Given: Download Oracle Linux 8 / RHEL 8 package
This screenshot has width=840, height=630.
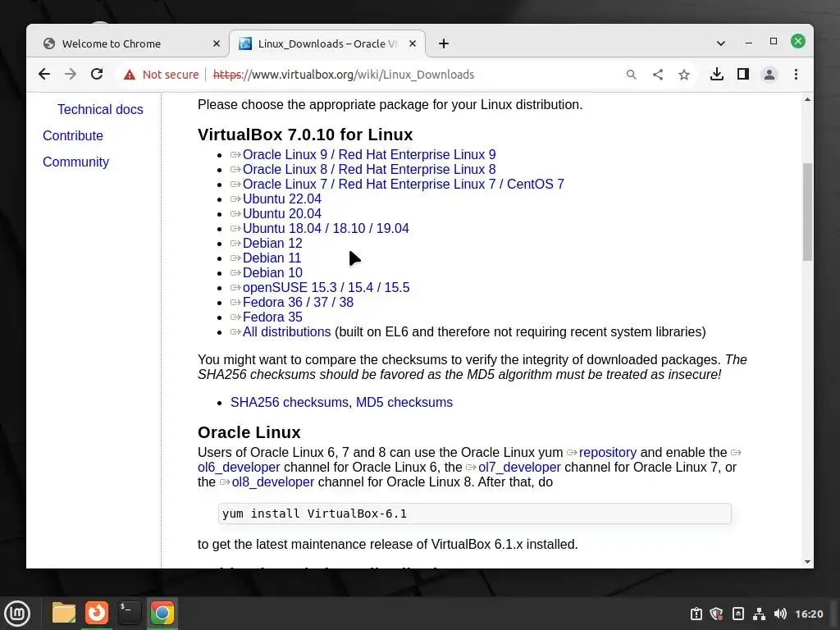Looking at the screenshot, I should [x=369, y=169].
